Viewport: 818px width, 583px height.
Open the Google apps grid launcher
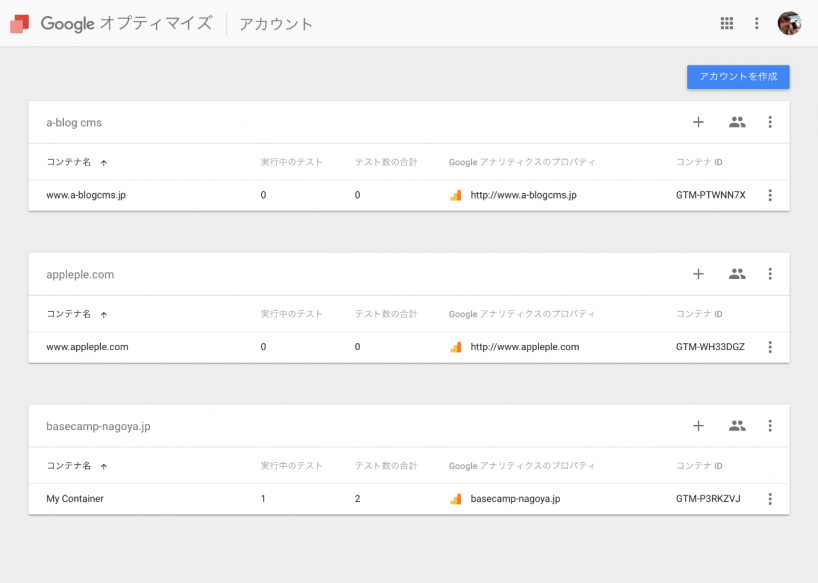click(727, 23)
